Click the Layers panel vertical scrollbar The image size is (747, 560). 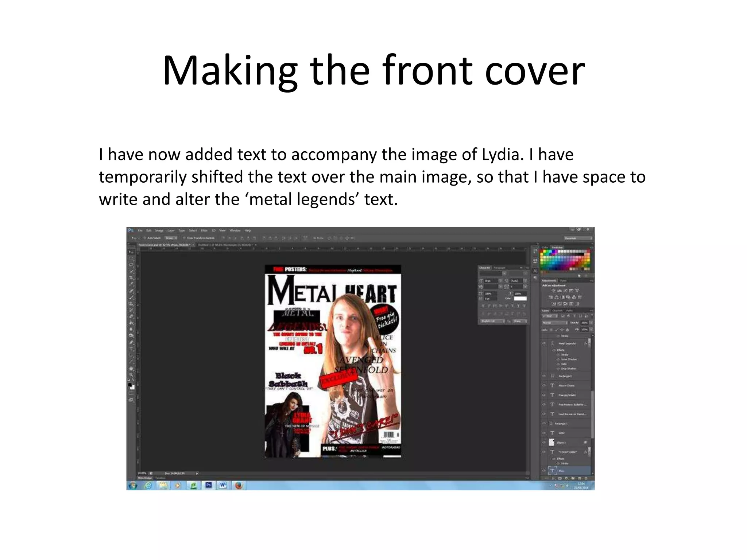[593, 415]
